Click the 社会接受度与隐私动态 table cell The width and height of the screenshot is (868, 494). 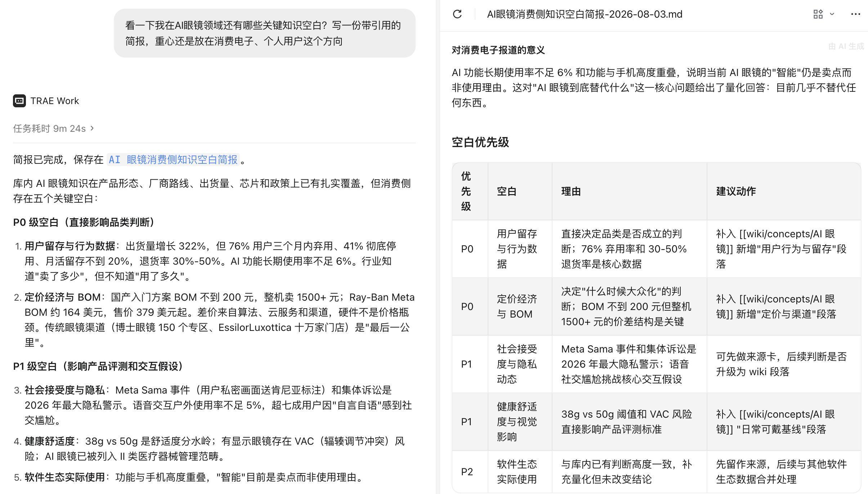(520, 364)
